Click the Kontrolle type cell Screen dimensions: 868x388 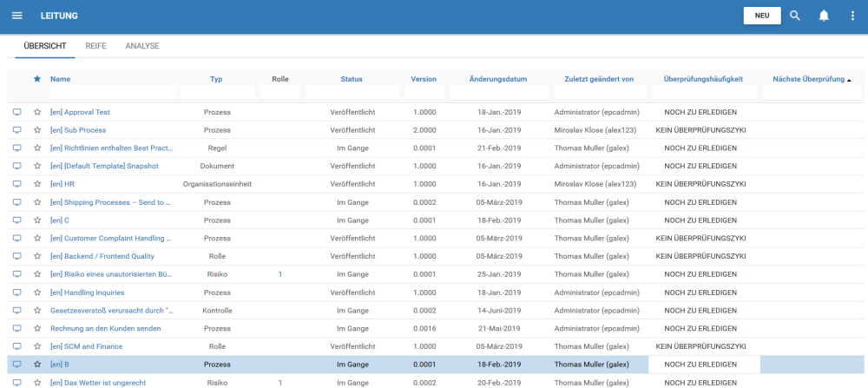[x=217, y=311]
